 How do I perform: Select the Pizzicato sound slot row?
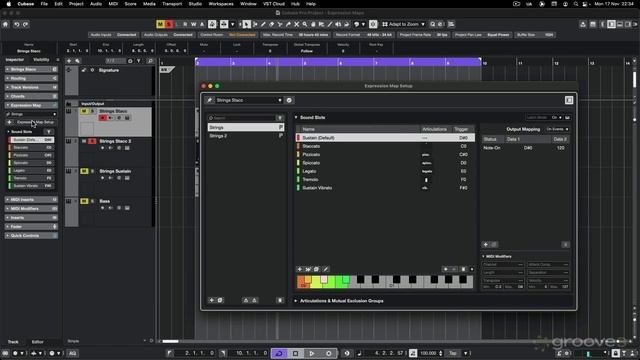[x=385, y=155]
